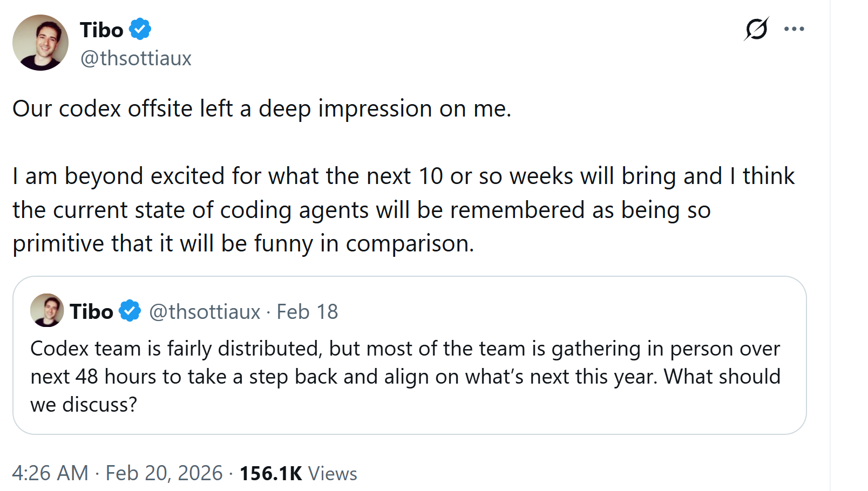
Task: Click the Feb 20, 2026 post date
Action: (164, 473)
